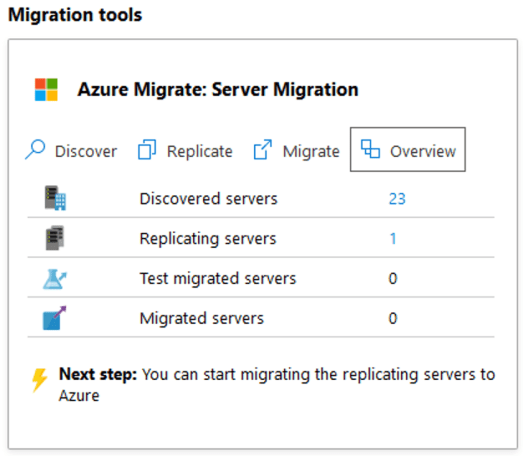Click the Azure Migrate: Server Migration title
The height and width of the screenshot is (456, 528).
[218, 90]
